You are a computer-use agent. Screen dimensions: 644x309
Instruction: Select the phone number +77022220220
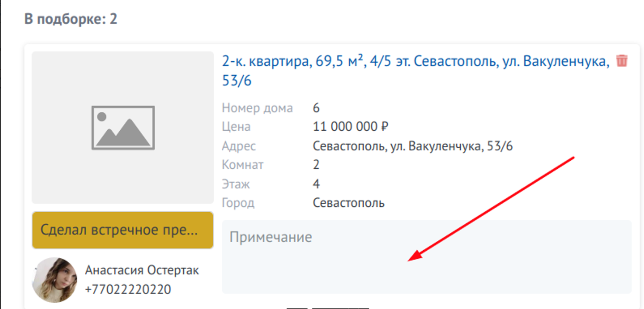(x=128, y=289)
